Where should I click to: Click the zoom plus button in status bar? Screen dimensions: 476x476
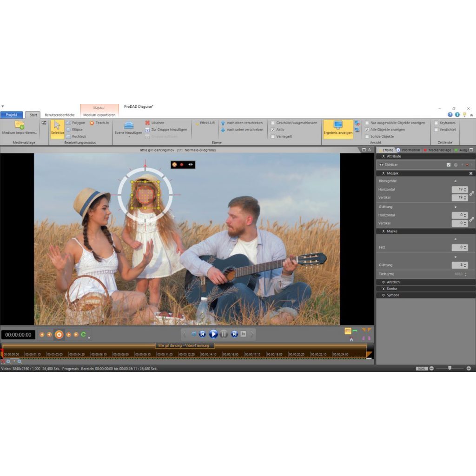469,369
